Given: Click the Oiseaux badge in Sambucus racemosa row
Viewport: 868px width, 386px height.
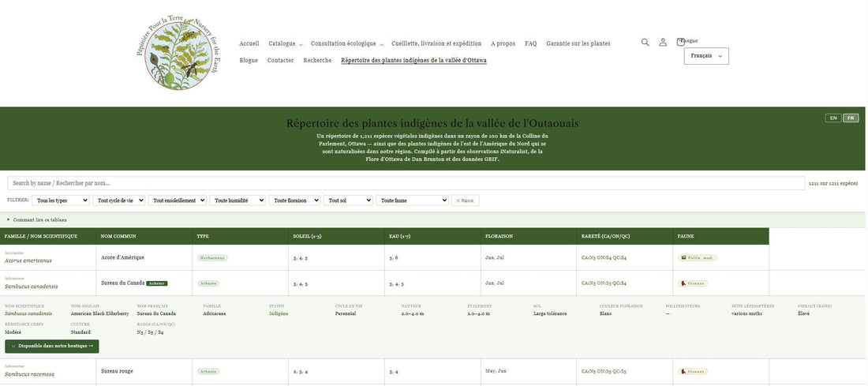Looking at the screenshot, I should (693, 371).
